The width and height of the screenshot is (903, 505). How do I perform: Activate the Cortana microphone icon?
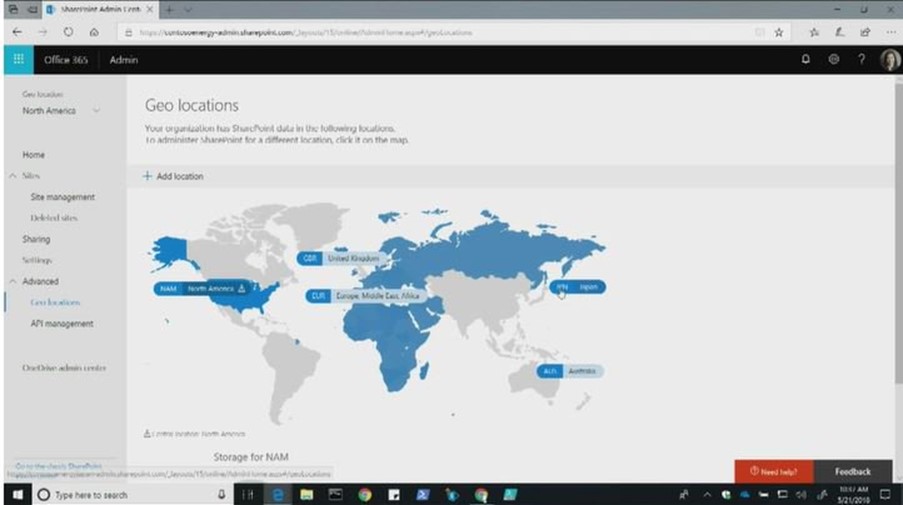point(221,495)
